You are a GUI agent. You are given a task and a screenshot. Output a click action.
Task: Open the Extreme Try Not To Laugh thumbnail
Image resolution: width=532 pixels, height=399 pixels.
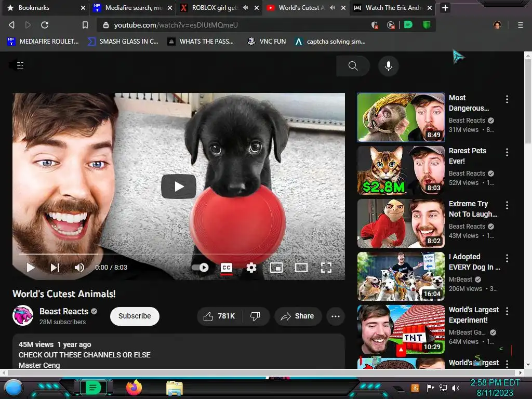click(x=401, y=223)
